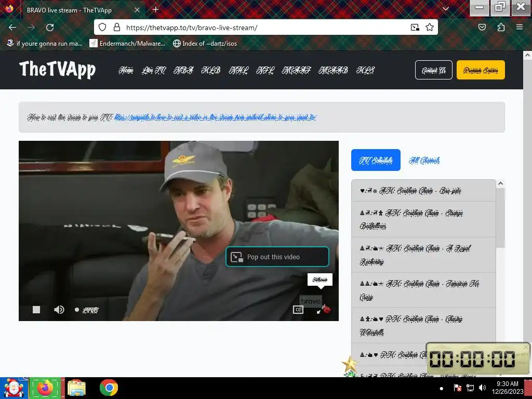Viewport: 532px width, 399px height.
Task: Select 'Southern Charm - Bra-gate' schedule row
Action: pyautogui.click(x=423, y=191)
